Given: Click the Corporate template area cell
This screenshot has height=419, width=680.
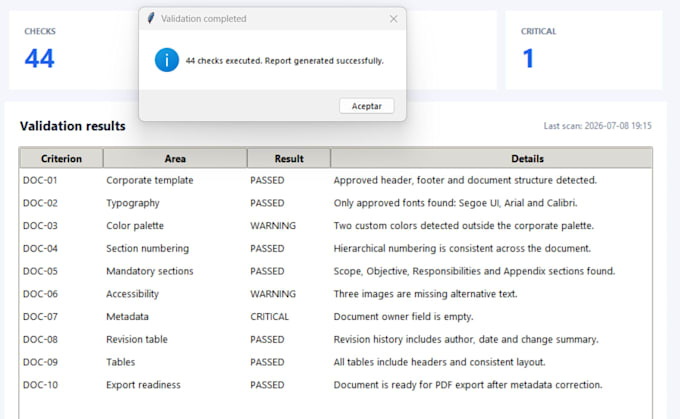Looking at the screenshot, I should click(150, 180).
